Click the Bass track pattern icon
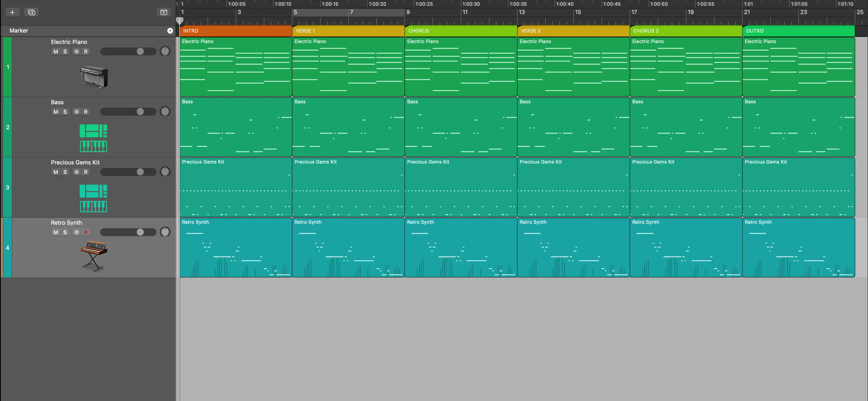Image resolution: width=868 pixels, height=401 pixels. pos(93,138)
